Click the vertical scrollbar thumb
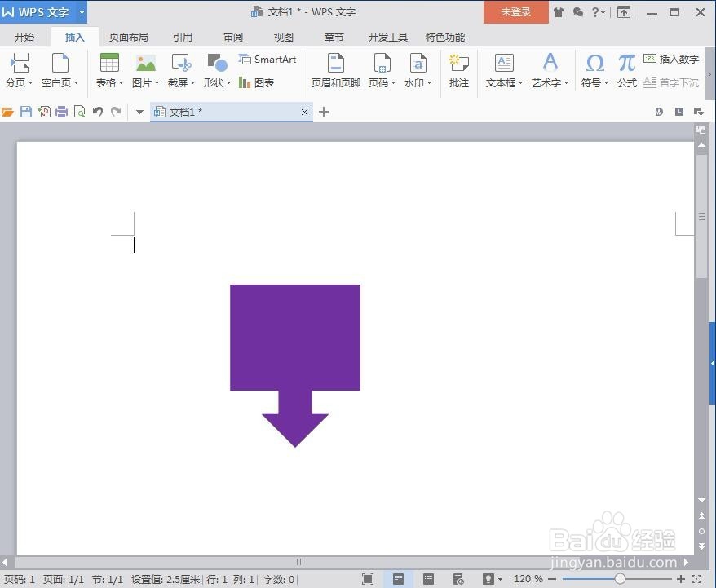Image resolution: width=716 pixels, height=588 pixels. (702, 216)
